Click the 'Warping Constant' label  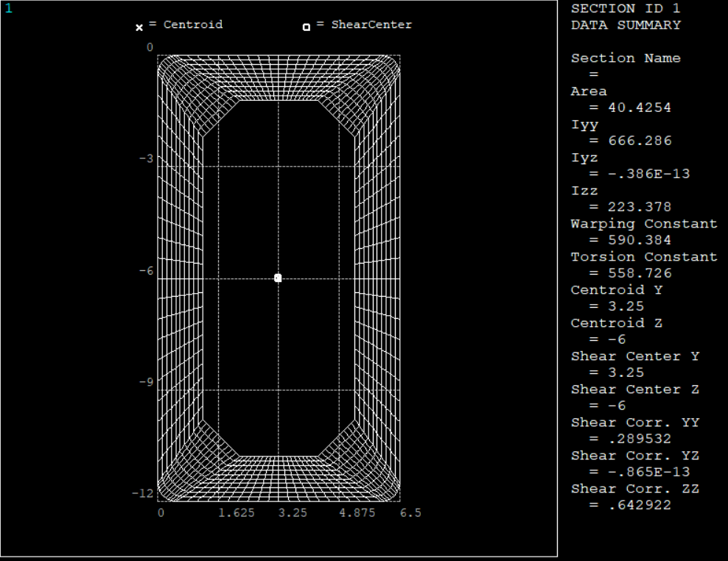click(x=644, y=224)
